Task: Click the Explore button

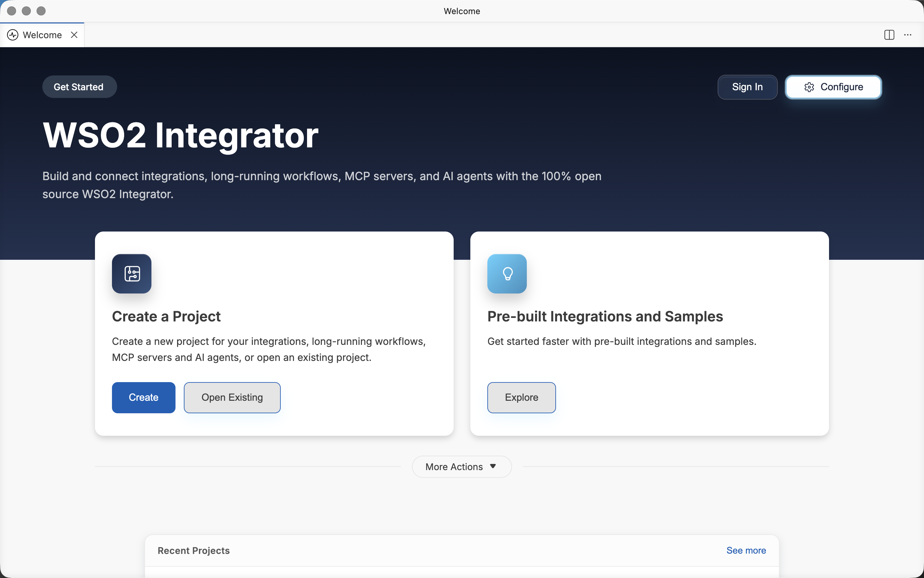Action: click(522, 397)
